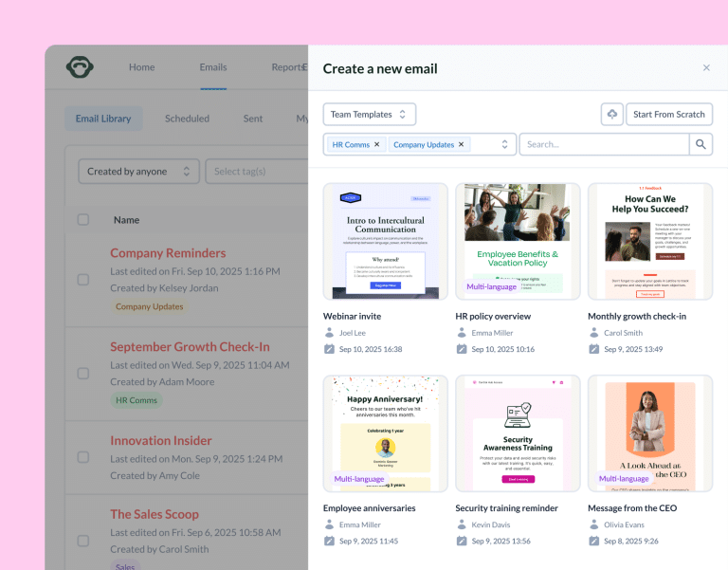Click the Start From Scratch button
728x570 pixels.
coord(669,114)
